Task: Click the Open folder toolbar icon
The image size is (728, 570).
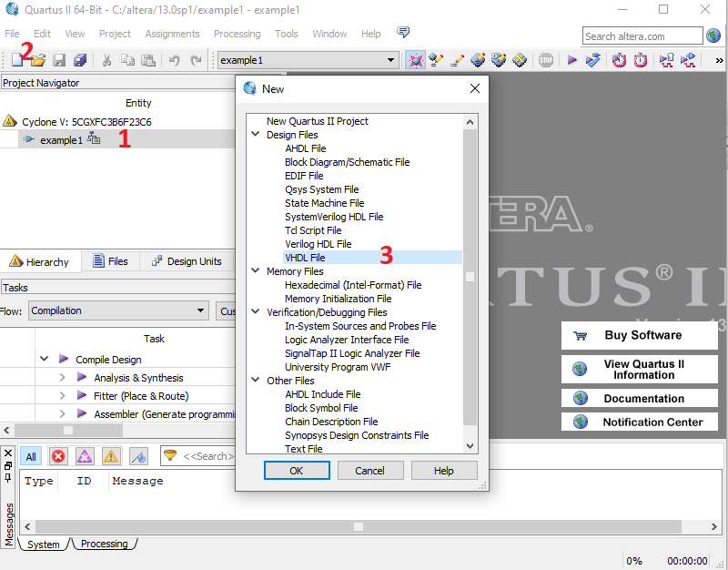Action: click(38, 60)
